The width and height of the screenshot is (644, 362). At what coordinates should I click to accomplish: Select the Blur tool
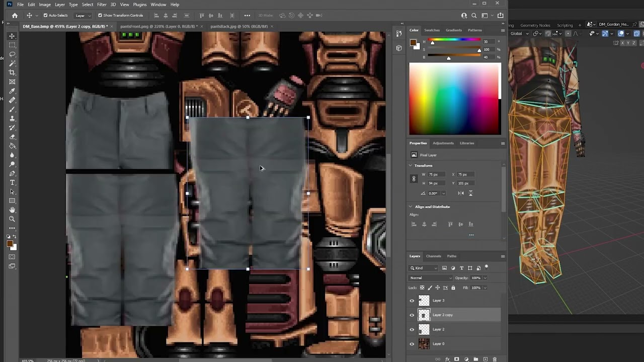tap(12, 155)
